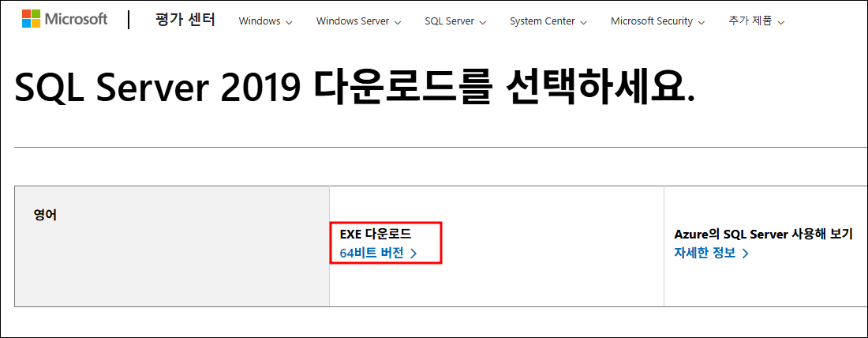The width and height of the screenshot is (868, 338).
Task: Click the arrow after 자세한 정보
Action: [746, 253]
